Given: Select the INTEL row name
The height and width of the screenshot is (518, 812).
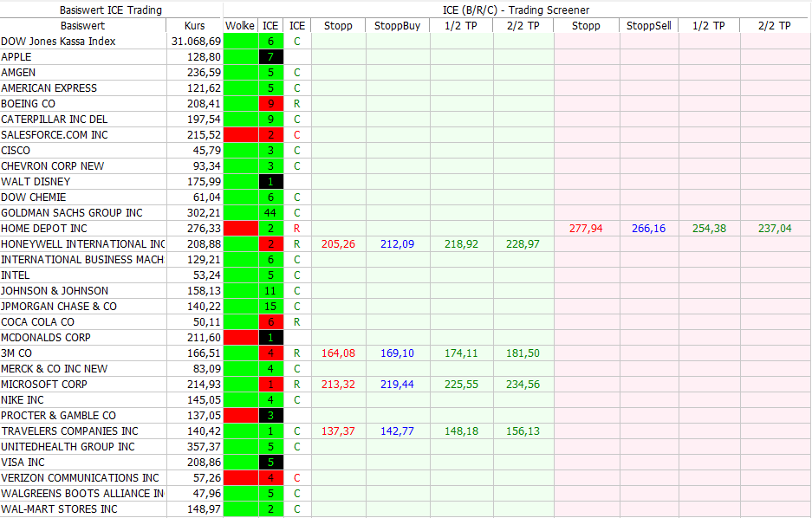Looking at the screenshot, I should pyautogui.click(x=15, y=275).
